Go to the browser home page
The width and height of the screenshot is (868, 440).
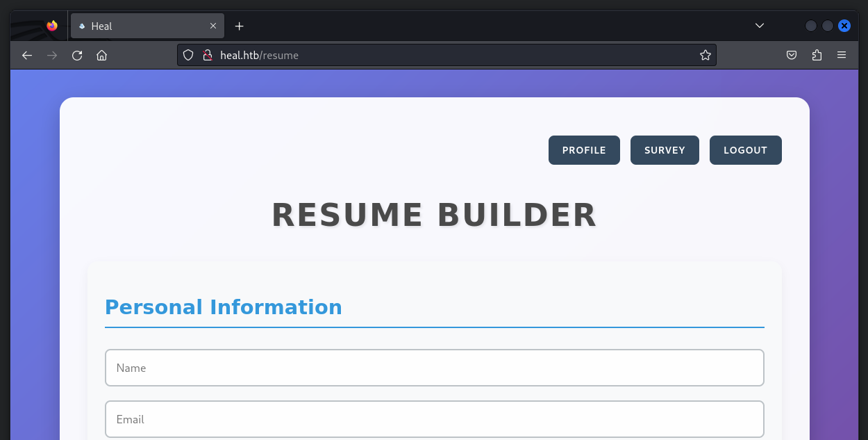[x=102, y=56]
